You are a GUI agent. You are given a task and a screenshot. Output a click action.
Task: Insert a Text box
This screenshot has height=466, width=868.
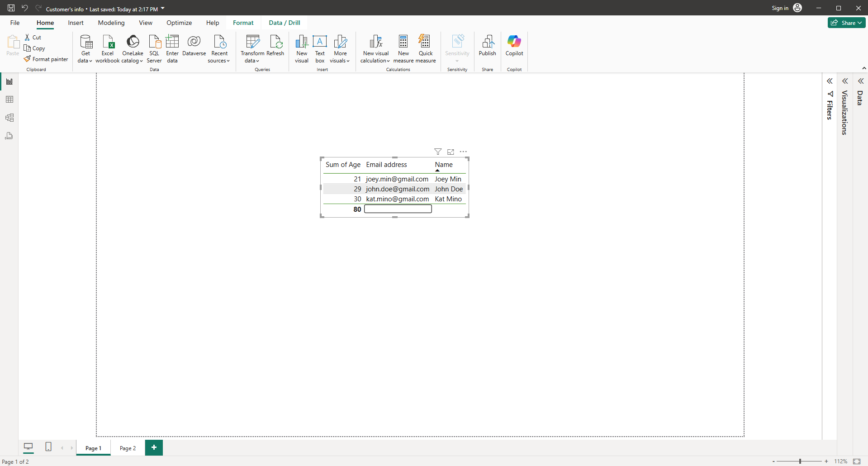(x=320, y=42)
